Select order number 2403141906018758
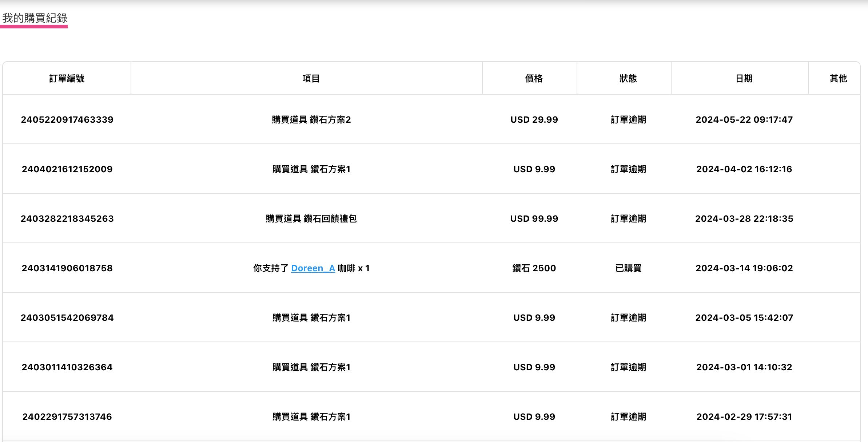The height and width of the screenshot is (442, 868). (67, 268)
